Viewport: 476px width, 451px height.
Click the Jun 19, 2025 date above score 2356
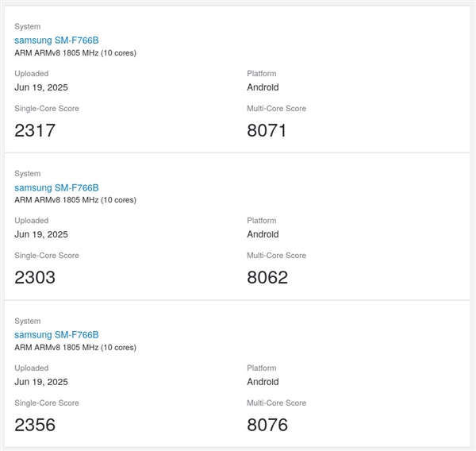(41, 382)
